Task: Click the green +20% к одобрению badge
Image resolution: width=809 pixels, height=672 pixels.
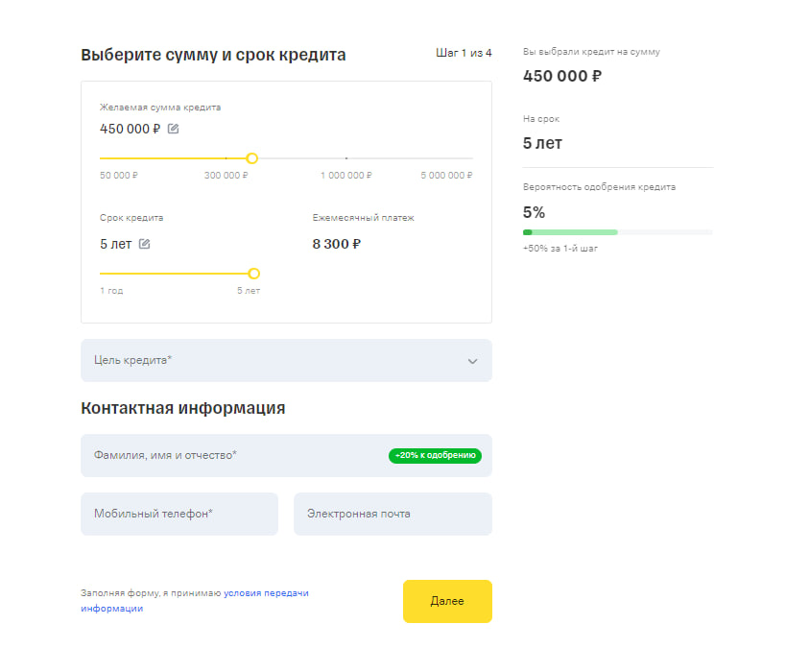Action: point(435,456)
